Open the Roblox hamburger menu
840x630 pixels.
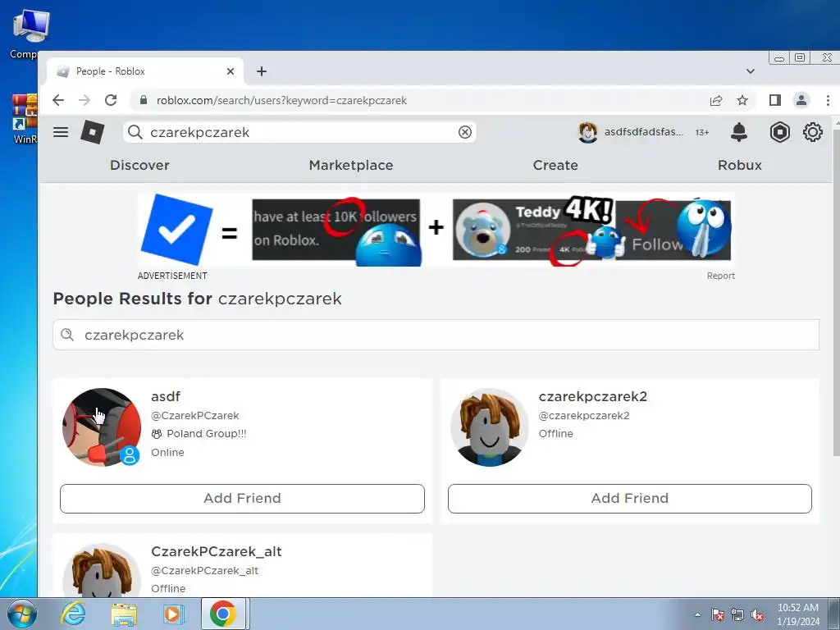click(x=61, y=132)
